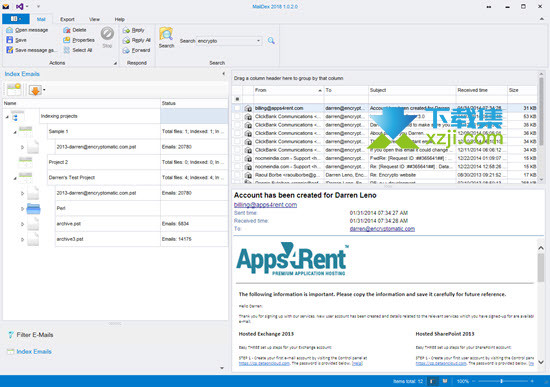550x387 pixels.
Task: Click the Actions group dialog launcher
Action: pos(115,63)
